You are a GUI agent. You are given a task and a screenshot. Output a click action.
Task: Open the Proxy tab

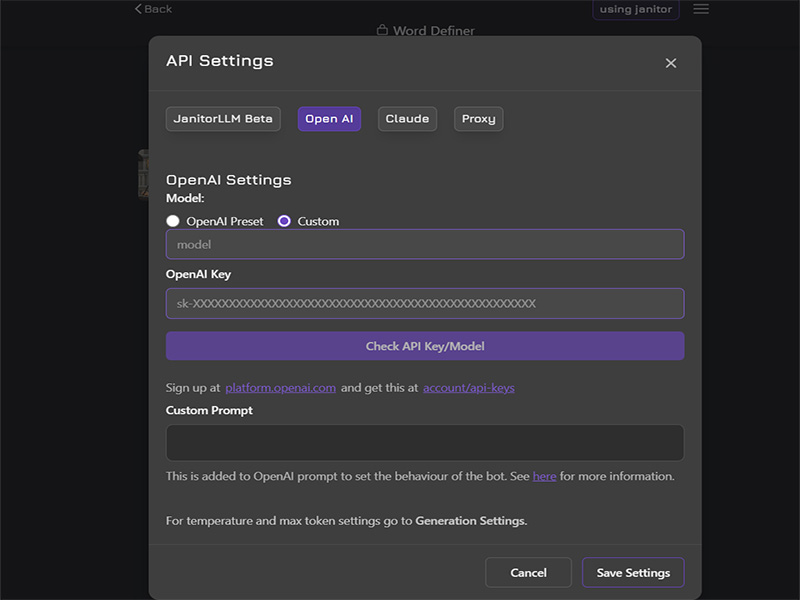point(479,119)
